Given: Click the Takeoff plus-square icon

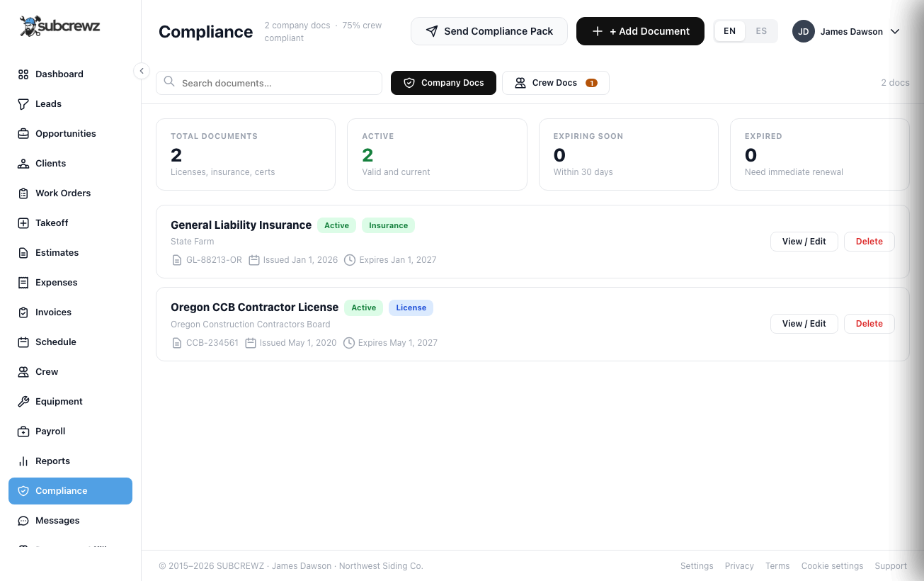Looking at the screenshot, I should coord(23,223).
